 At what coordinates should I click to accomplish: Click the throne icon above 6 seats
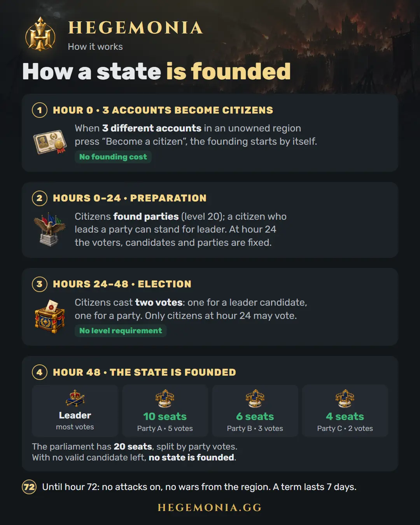(255, 399)
